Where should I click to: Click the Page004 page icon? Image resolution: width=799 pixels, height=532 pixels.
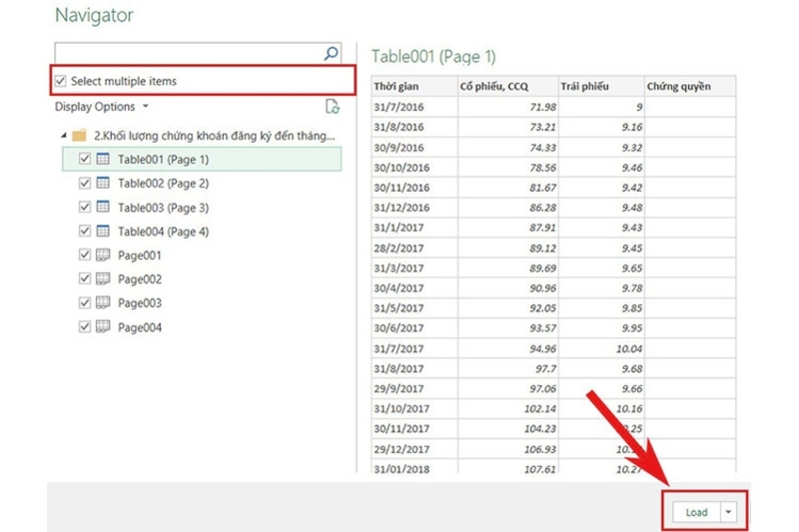click(103, 326)
